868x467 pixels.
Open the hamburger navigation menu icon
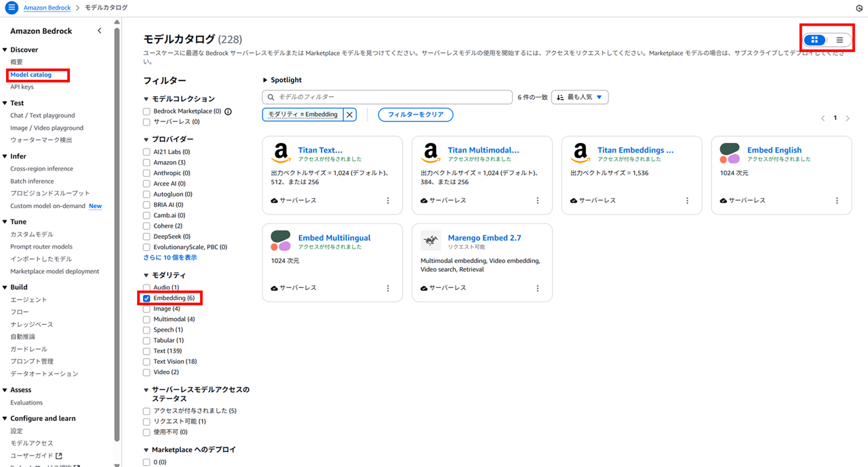tap(11, 7)
